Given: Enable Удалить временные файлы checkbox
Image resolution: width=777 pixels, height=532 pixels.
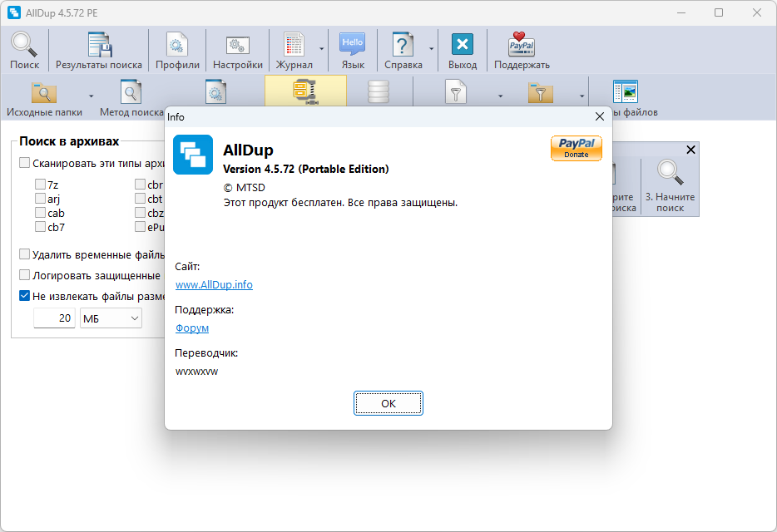Looking at the screenshot, I should 24,254.
